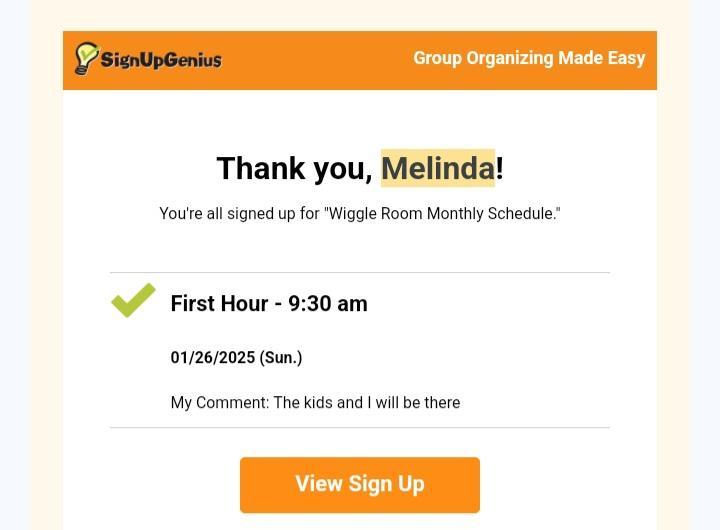
Task: Click the "Group Organizing Made Easy" tagline
Action: 529,58
